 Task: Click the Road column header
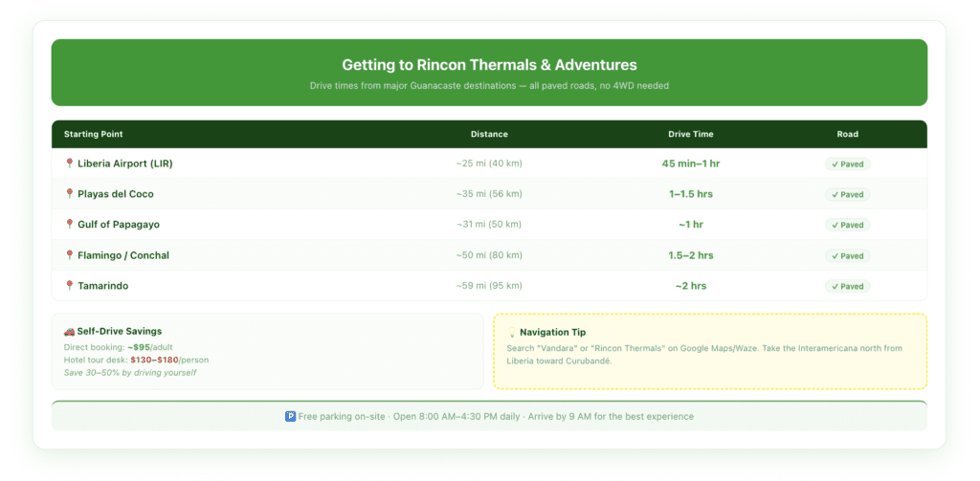point(847,134)
